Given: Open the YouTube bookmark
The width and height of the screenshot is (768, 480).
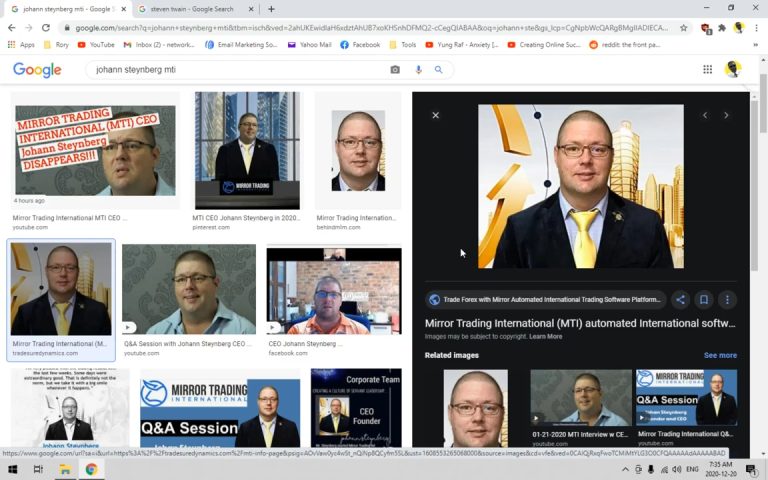Looking at the screenshot, I should pyautogui.click(x=95, y=45).
